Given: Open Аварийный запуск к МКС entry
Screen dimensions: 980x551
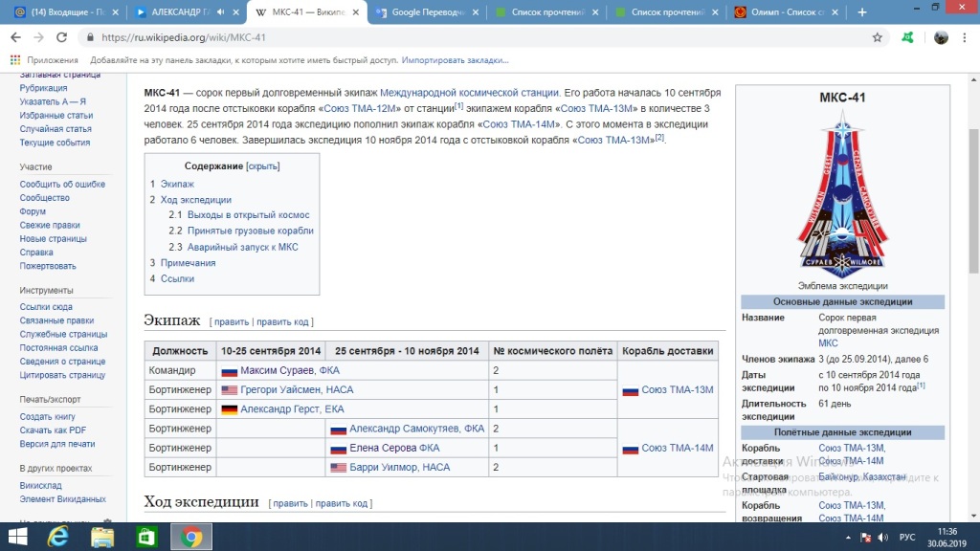Looking at the screenshot, I should 242,247.
